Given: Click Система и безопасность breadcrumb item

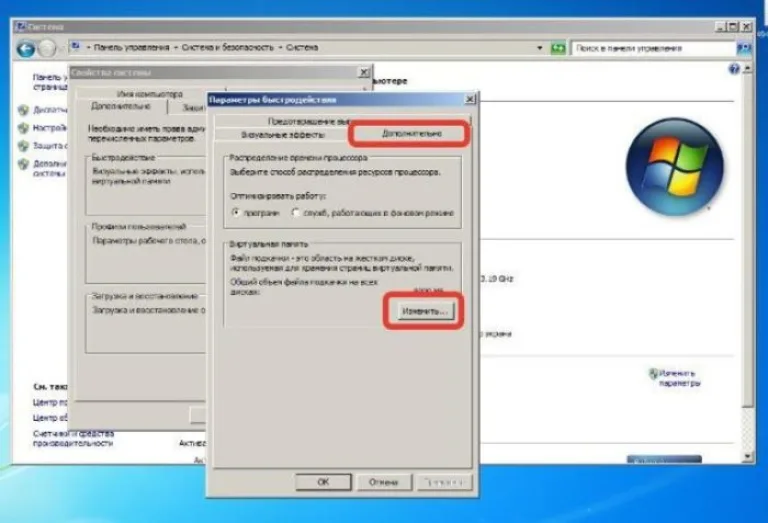Looking at the screenshot, I should click(227, 48).
